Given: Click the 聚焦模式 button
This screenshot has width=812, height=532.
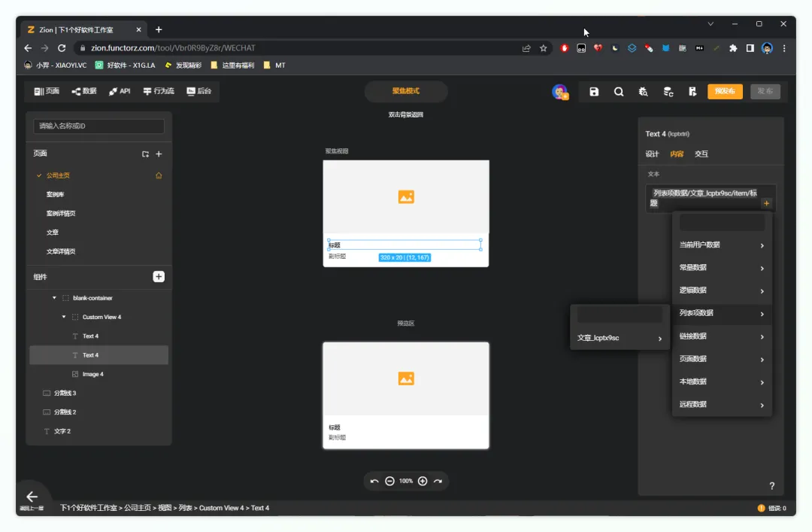Looking at the screenshot, I should click(x=406, y=91).
